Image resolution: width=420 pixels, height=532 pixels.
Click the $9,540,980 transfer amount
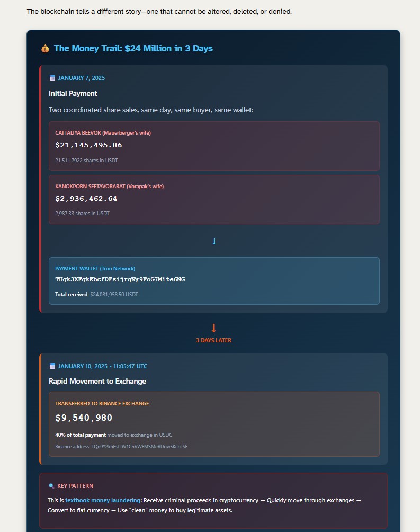84,418
